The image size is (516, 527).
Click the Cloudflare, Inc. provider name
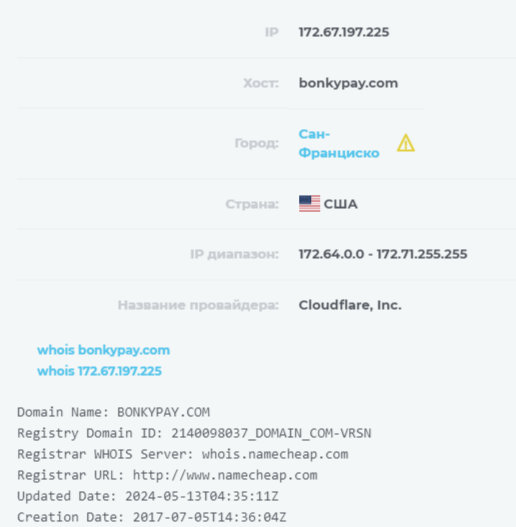point(350,305)
